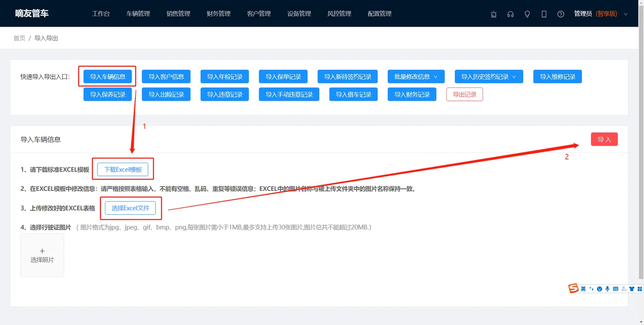Click the red-outlined 导出记录 button
The image size is (644, 325).
point(464,94)
